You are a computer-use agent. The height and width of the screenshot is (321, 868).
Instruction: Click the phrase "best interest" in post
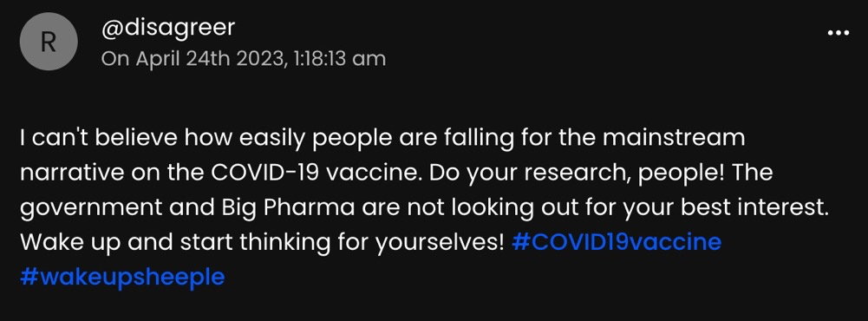(x=755, y=207)
